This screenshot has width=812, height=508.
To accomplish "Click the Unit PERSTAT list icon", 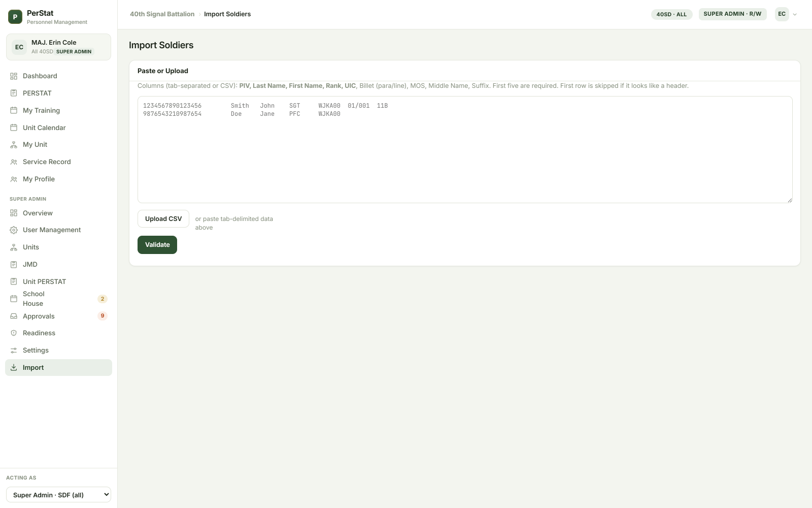I will coord(14,282).
